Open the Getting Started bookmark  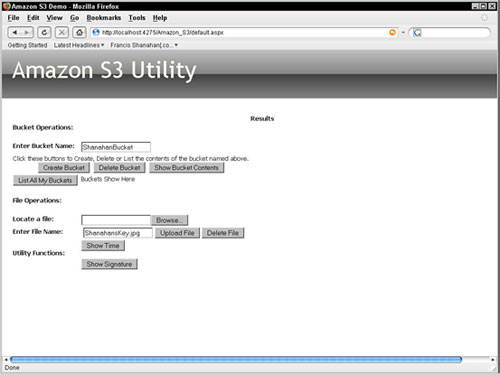tap(27, 45)
